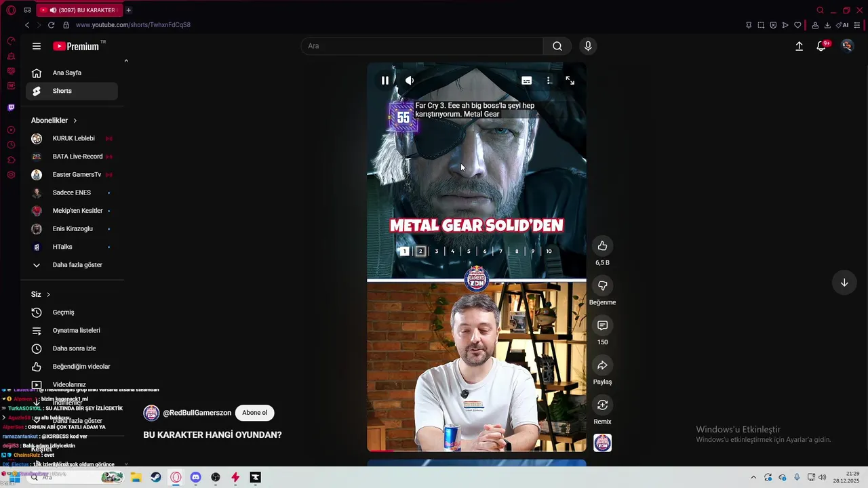Open the Opera downloads icon
This screenshot has width=868, height=488.
click(827, 25)
